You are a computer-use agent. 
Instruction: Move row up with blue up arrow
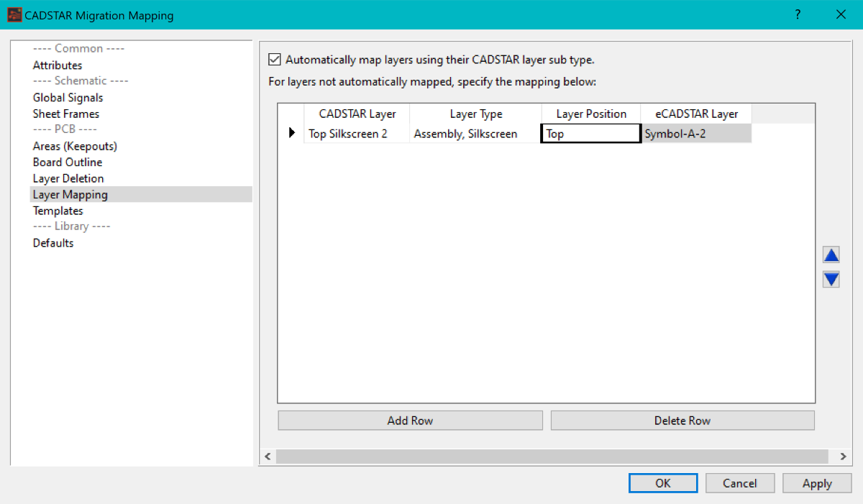point(831,255)
